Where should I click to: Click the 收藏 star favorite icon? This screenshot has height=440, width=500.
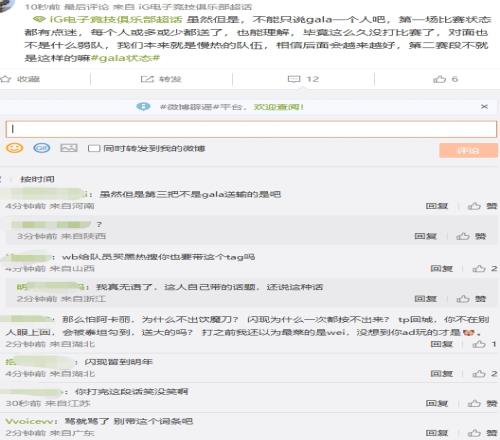coord(6,79)
